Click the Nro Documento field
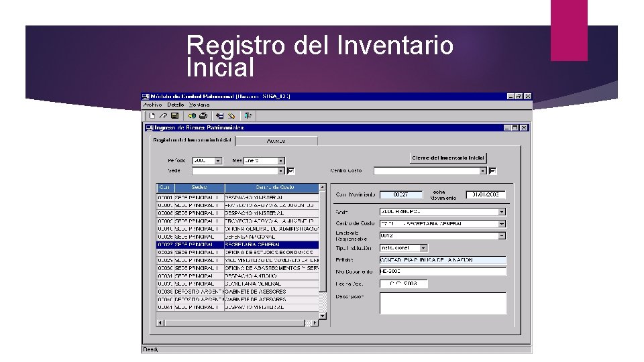This screenshot has height=362, width=644. click(443, 271)
